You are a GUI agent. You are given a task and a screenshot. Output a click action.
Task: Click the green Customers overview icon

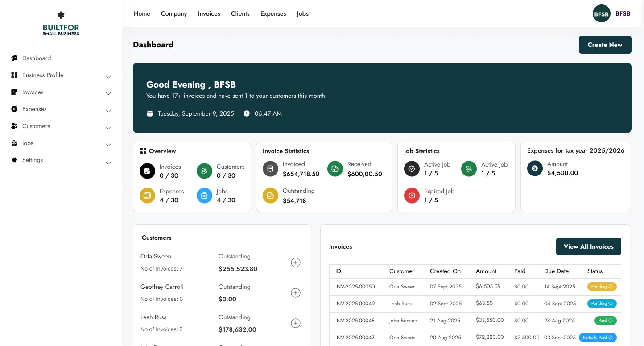204,171
